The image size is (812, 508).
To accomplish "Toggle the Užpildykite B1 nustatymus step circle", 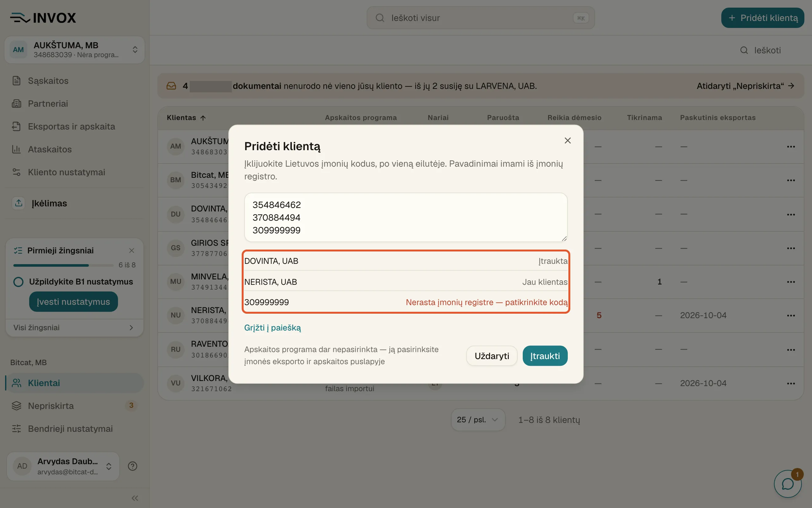I will [18, 282].
